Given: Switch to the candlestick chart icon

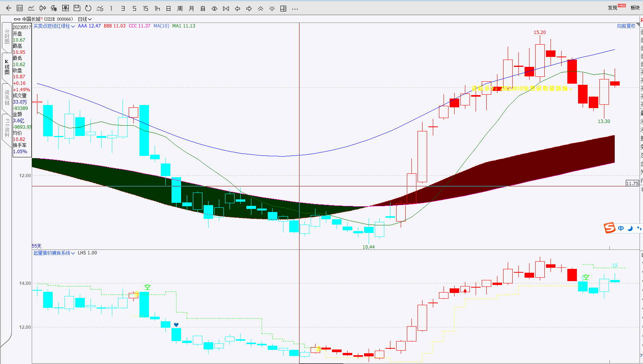Looking at the screenshot, I should coord(43,8).
